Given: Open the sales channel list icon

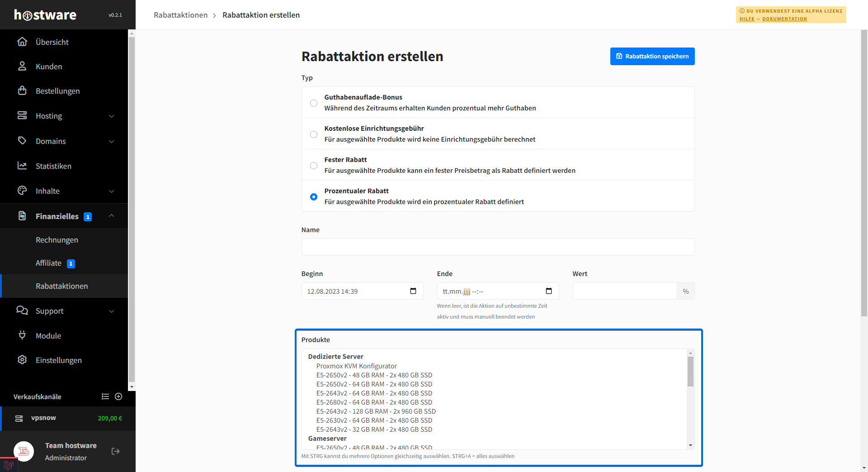Looking at the screenshot, I should point(105,396).
